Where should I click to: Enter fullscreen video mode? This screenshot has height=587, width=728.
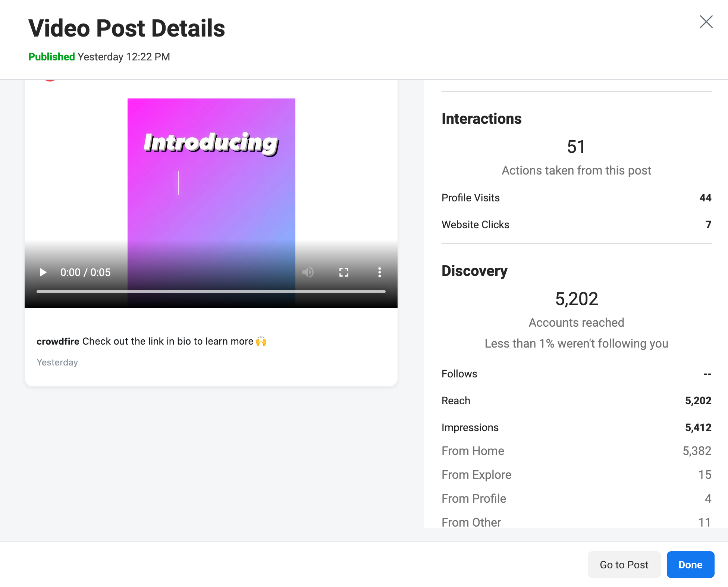click(344, 272)
